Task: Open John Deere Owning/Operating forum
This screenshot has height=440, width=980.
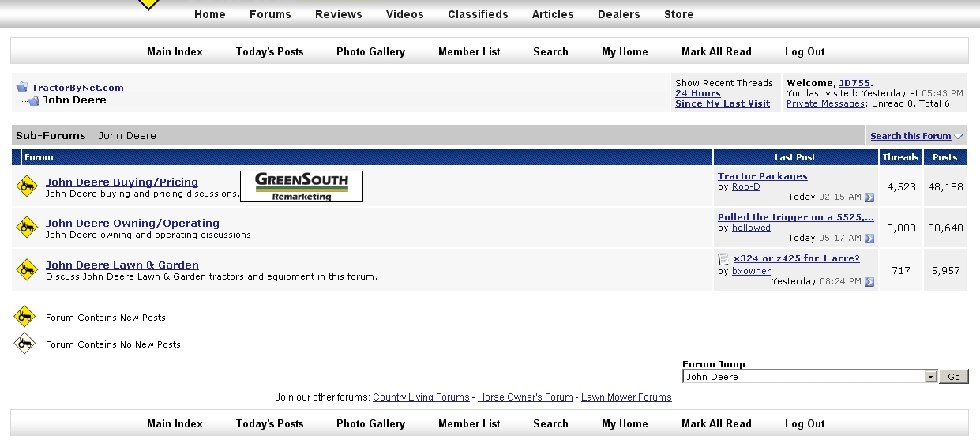Action: tap(133, 223)
